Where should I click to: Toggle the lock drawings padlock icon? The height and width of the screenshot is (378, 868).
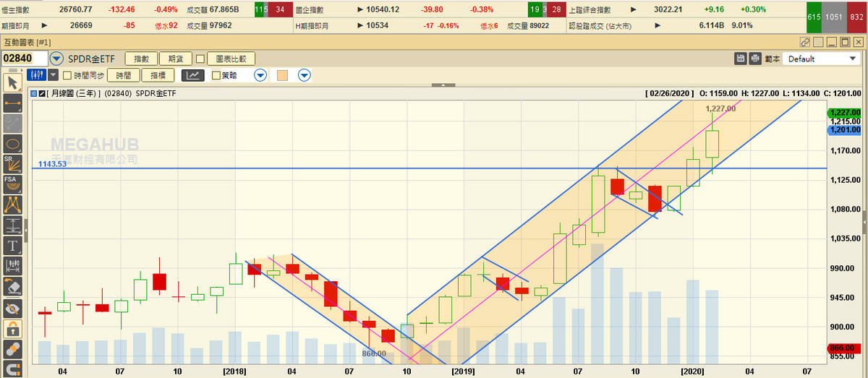pos(12,328)
